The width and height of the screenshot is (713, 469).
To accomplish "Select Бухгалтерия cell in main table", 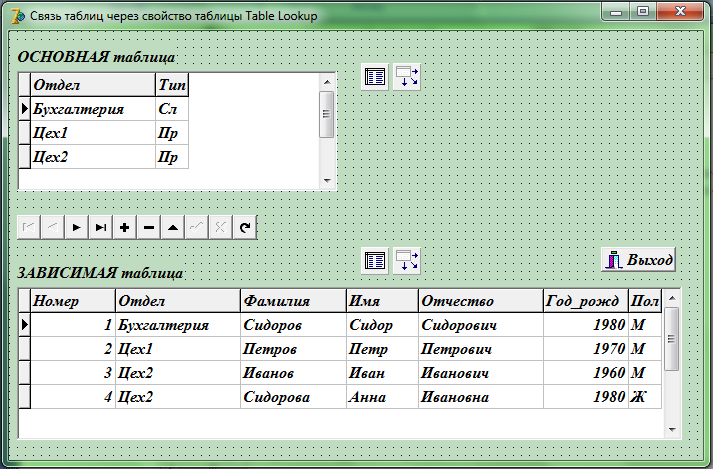I will click(x=93, y=109).
